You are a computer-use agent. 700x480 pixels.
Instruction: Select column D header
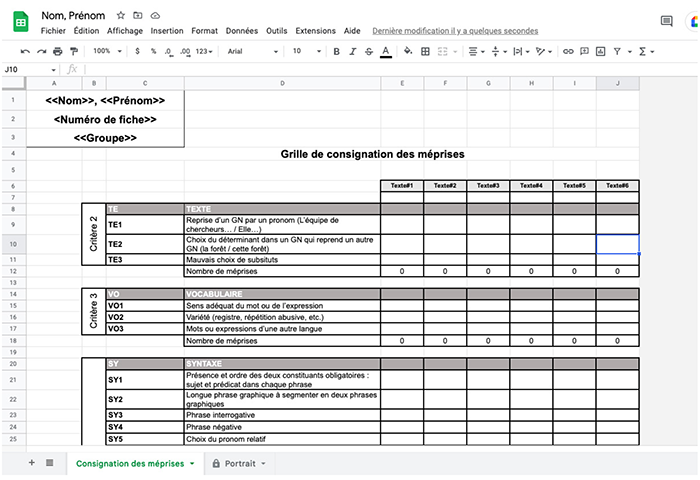coord(282,83)
